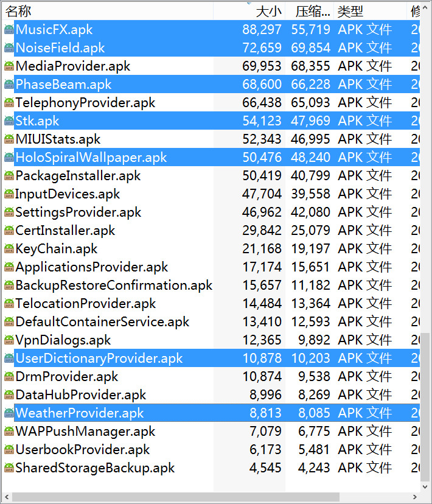Select DataHubProvider.apk file name
432x504 pixels.
pos(80,394)
